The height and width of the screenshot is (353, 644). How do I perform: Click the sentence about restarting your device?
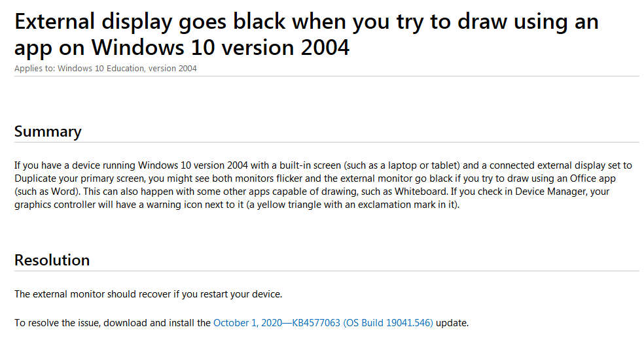pyautogui.click(x=149, y=294)
